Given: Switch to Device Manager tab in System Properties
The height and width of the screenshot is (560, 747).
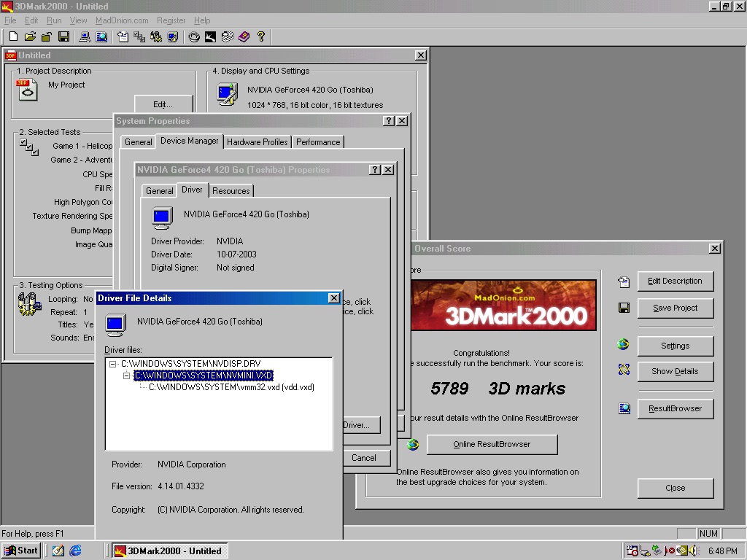Looking at the screenshot, I should point(189,141).
